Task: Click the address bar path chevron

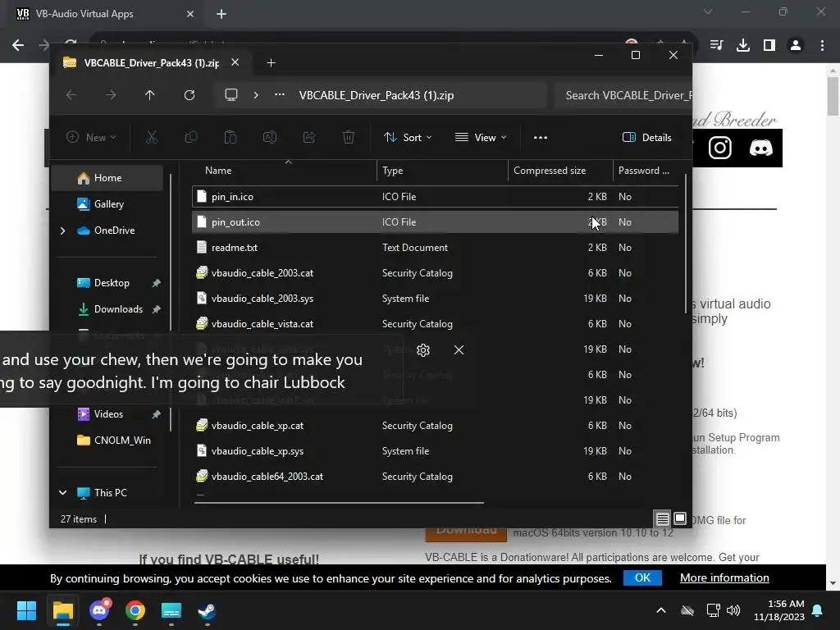Action: click(256, 95)
